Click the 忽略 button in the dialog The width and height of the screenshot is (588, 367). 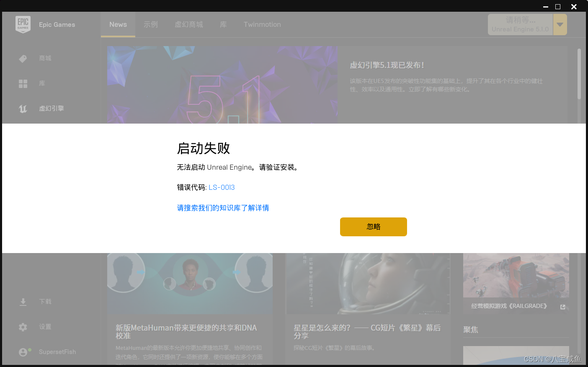pos(374,227)
